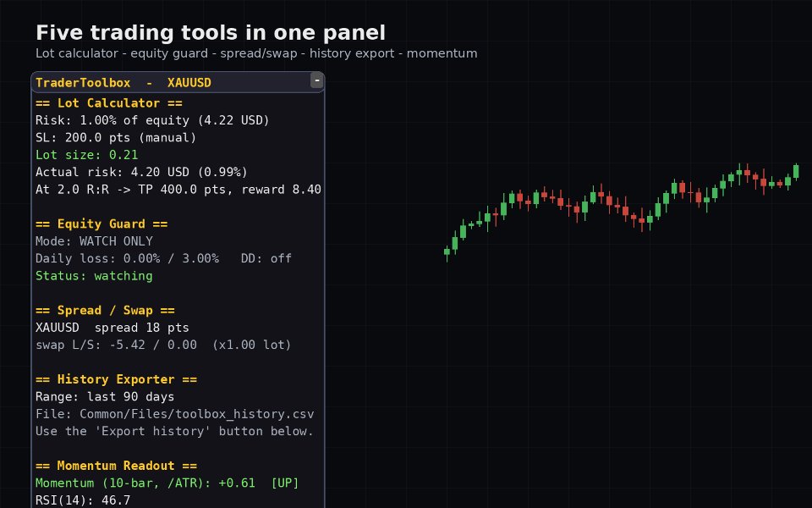Click the 'Range: last 90 days' line
Screen dimensions: 812x508
pos(105,396)
